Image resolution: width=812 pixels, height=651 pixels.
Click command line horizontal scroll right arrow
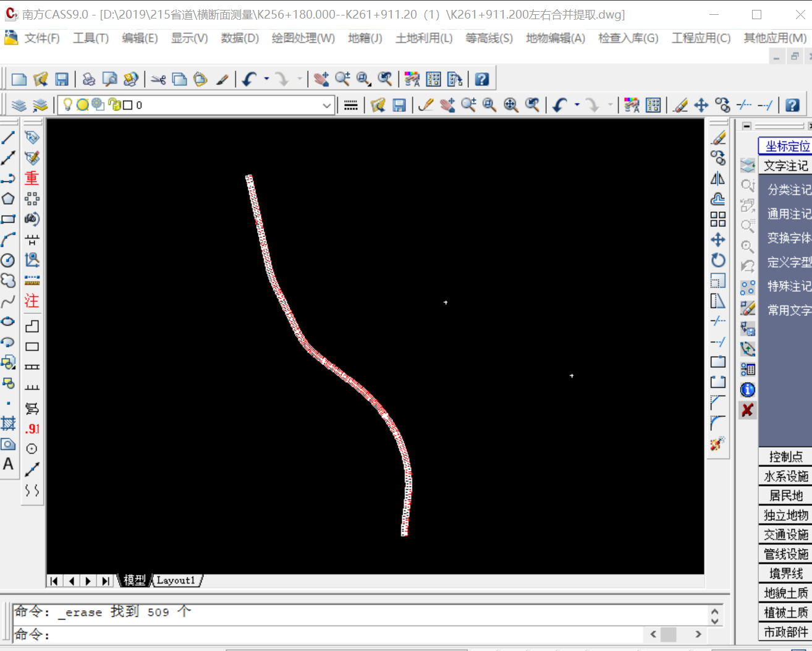(698, 634)
